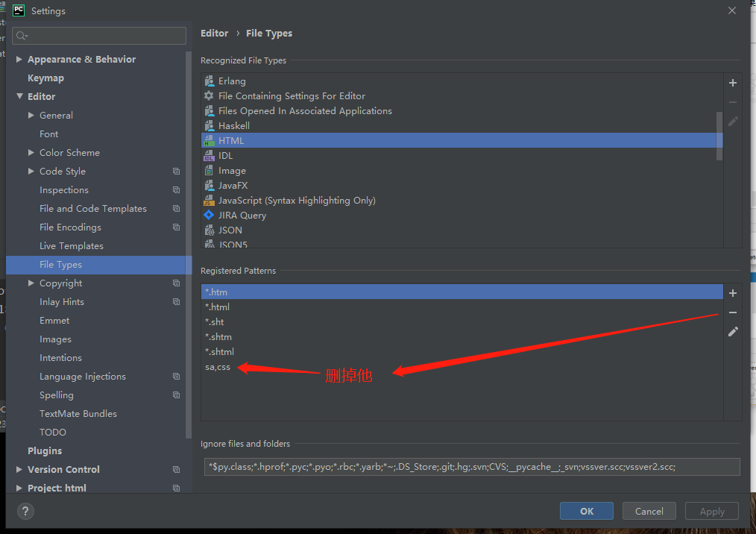756x534 pixels.
Task: Expand the Project: html node
Action: [19, 488]
